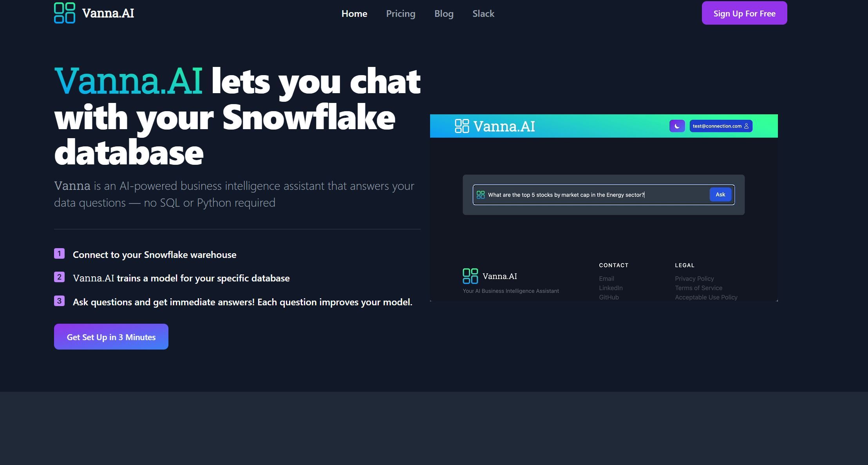The width and height of the screenshot is (868, 465).
Task: Open the Slack navigation link
Action: (x=483, y=13)
